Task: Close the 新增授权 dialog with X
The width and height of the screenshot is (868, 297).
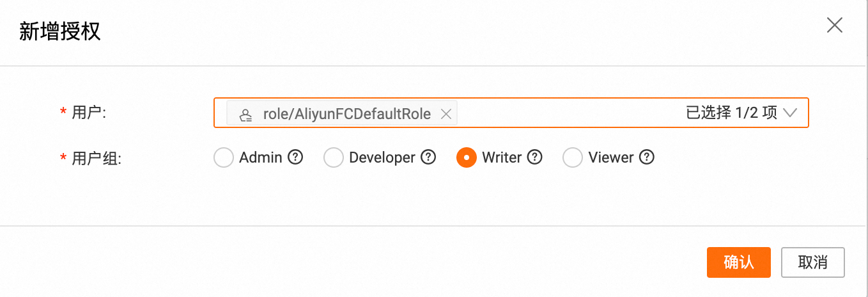Action: [835, 25]
